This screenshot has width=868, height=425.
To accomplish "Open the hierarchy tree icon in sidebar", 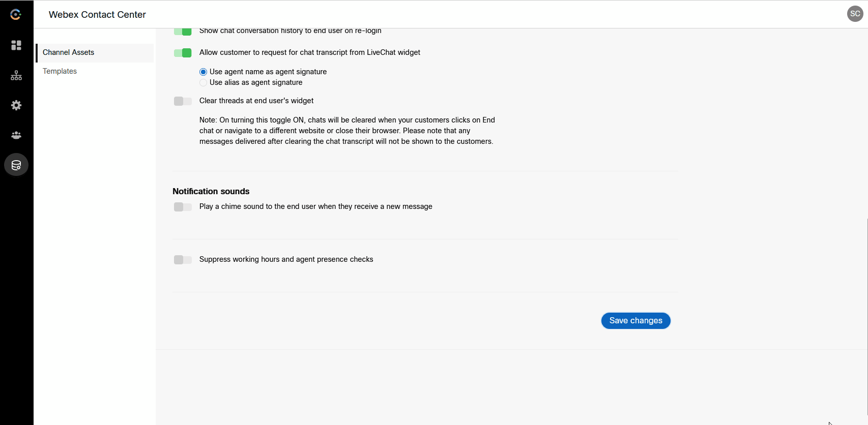I will click(16, 75).
